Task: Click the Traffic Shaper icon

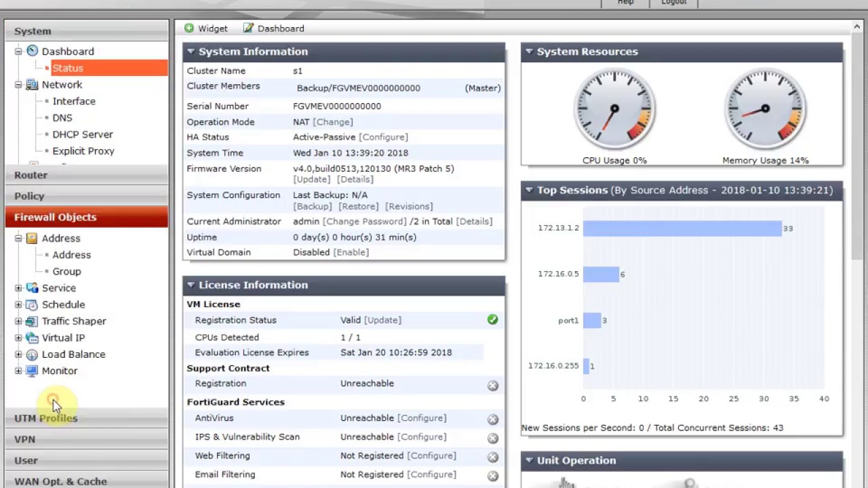Action: coord(32,321)
